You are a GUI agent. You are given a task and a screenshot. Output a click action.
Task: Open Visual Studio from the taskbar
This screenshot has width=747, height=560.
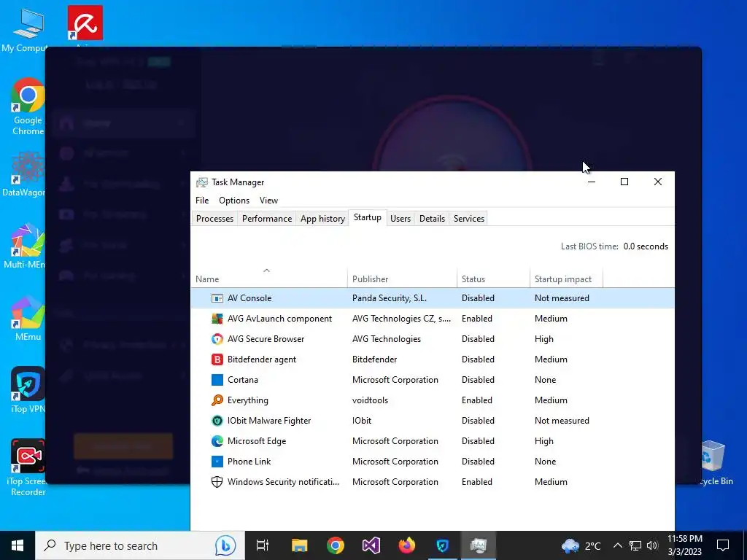(x=371, y=545)
